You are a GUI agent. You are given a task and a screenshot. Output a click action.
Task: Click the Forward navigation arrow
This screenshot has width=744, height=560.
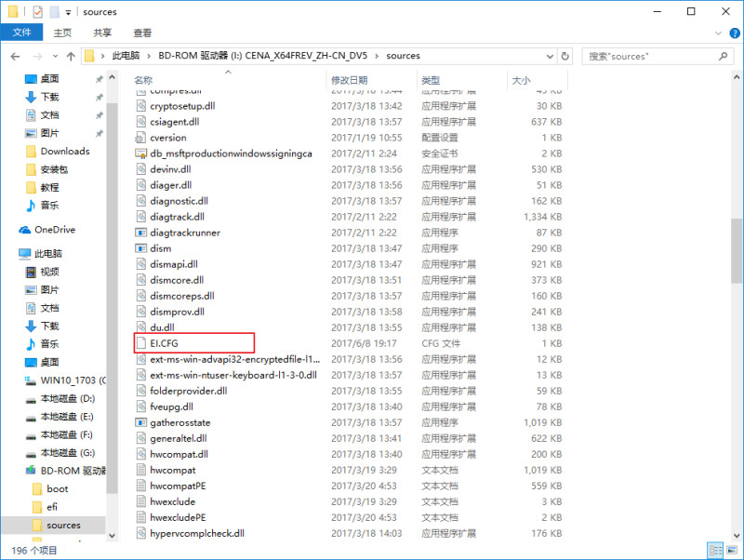point(37,57)
